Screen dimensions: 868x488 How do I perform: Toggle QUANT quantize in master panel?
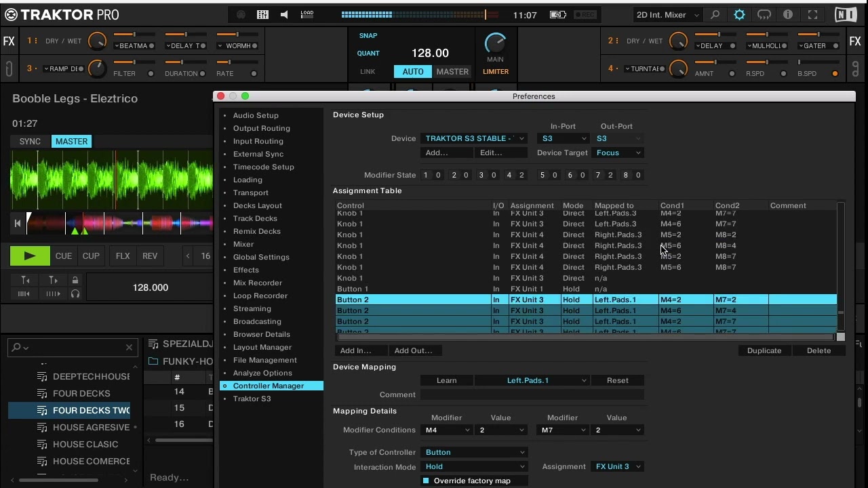coord(368,54)
